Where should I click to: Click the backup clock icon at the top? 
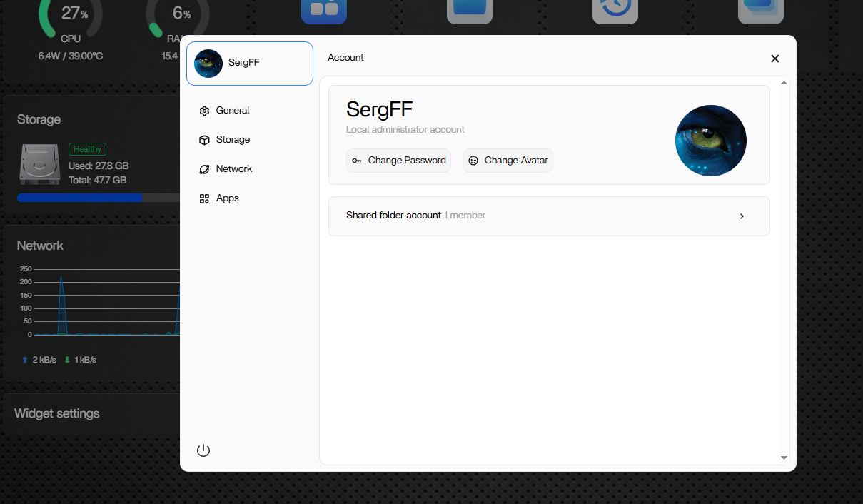(x=615, y=11)
